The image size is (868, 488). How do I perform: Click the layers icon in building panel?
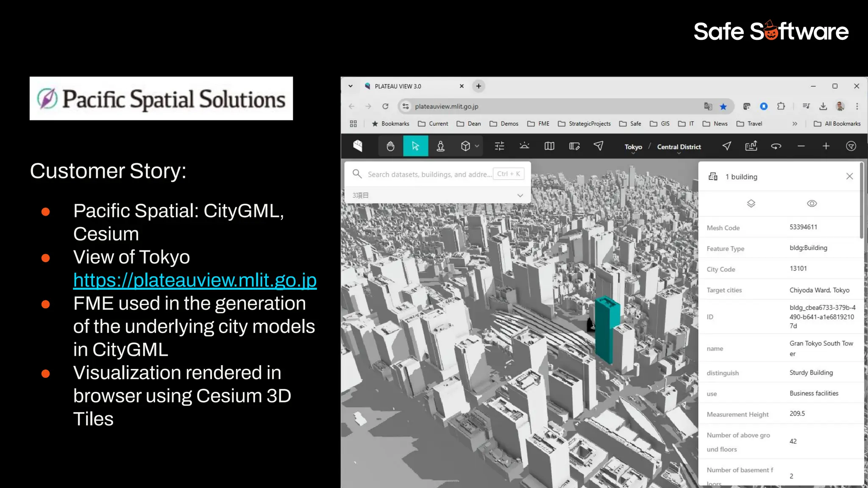click(751, 203)
